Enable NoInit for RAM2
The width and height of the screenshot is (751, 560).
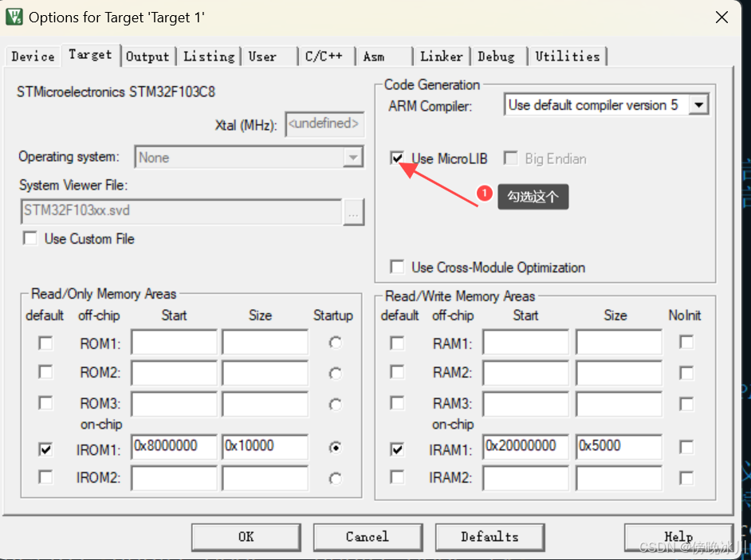click(686, 373)
